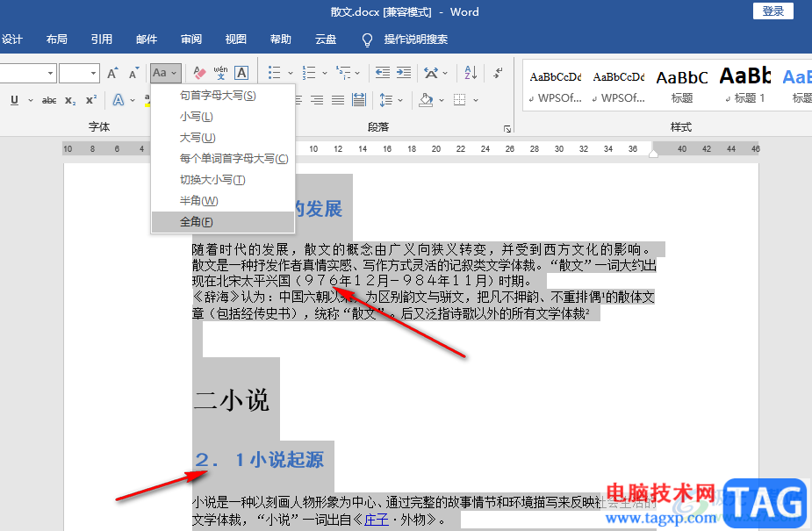Open the 视图 ribbon tab
Image resolution: width=812 pixels, height=531 pixels.
point(235,39)
